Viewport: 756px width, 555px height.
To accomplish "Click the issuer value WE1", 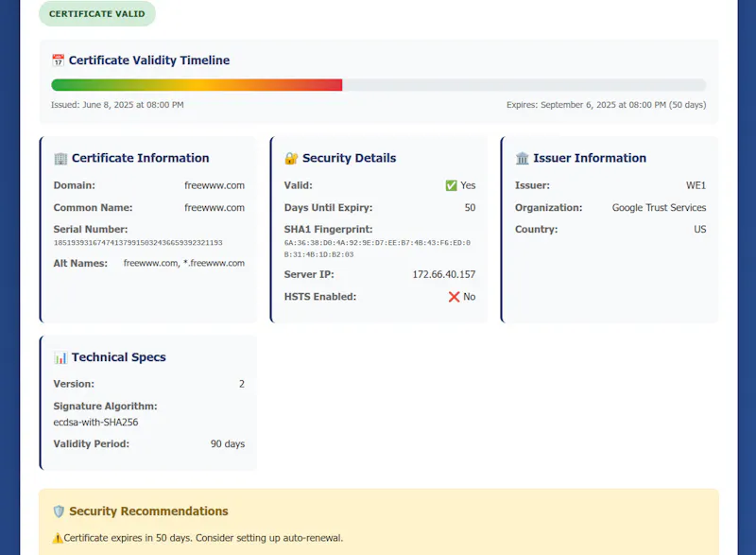I will [696, 185].
